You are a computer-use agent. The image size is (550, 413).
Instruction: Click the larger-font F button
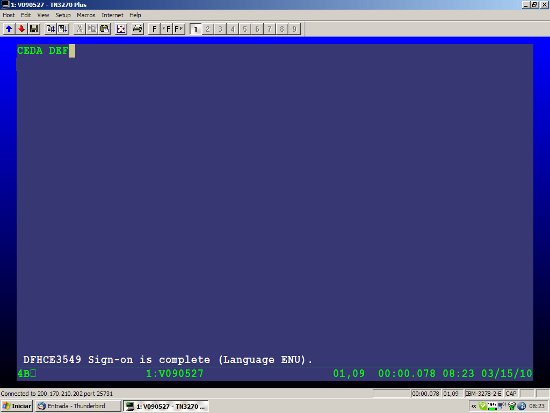tap(179, 29)
